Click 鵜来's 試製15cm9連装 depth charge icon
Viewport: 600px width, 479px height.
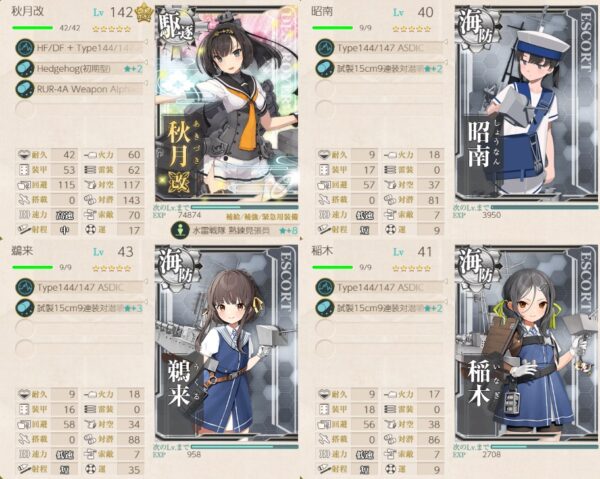(25, 308)
